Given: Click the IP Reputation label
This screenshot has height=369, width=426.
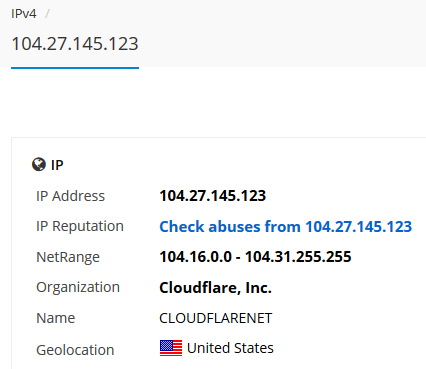Looking at the screenshot, I should [80, 226].
